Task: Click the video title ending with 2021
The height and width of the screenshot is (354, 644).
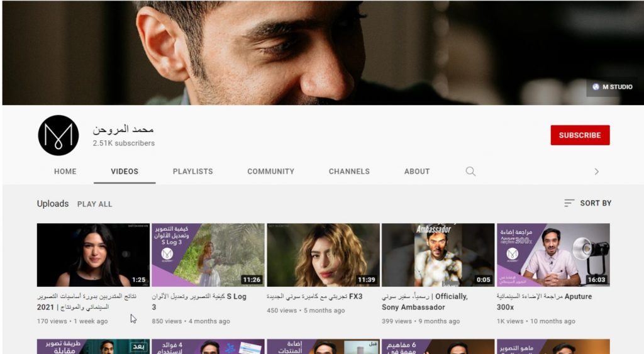Action: point(87,301)
